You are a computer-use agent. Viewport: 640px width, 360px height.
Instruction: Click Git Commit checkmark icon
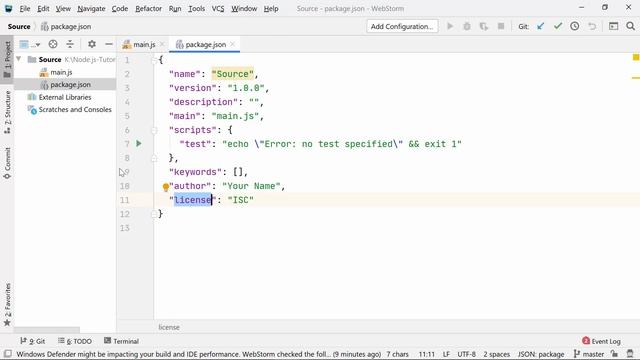558,27
